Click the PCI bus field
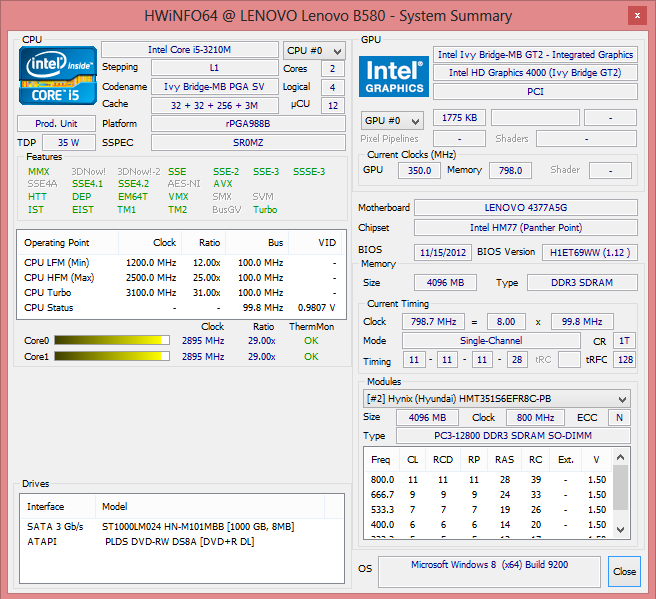This screenshot has height=599, width=656. tap(535, 92)
